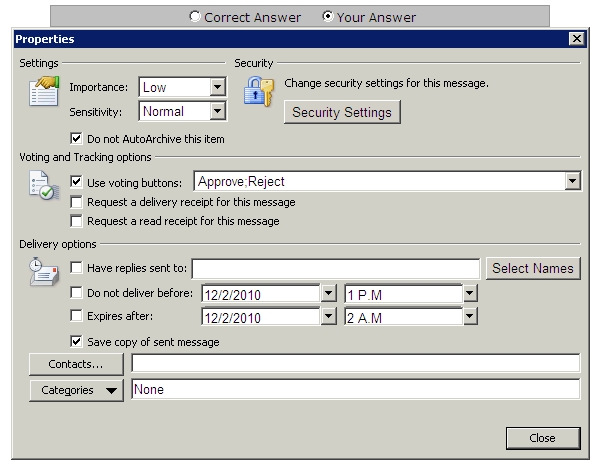
Task: Open the 1 P.M time dropdown
Action: tap(470, 293)
